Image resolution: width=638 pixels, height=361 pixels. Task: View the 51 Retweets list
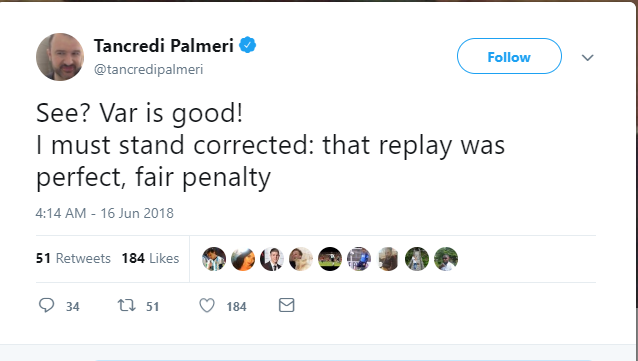pyautogui.click(x=73, y=258)
